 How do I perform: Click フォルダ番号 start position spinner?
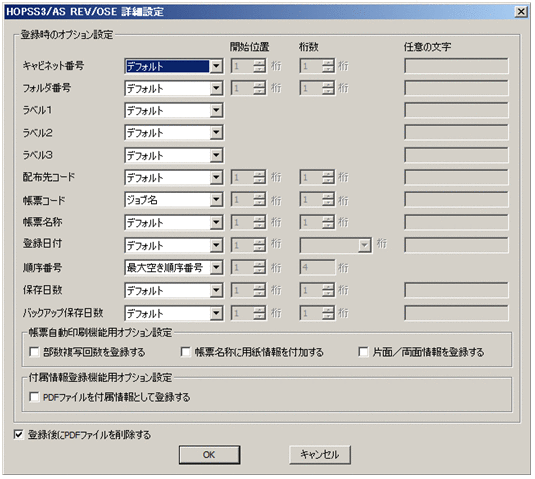click(x=248, y=88)
